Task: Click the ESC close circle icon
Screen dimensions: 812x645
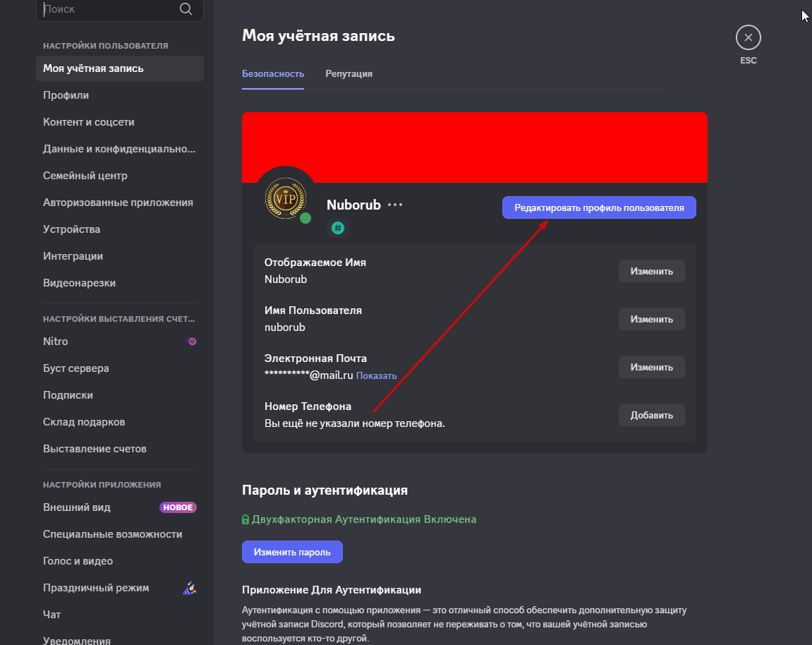Action: coord(748,37)
